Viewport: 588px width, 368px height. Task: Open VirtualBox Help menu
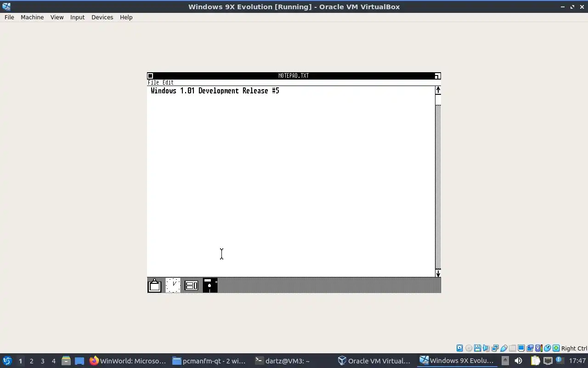tap(126, 17)
